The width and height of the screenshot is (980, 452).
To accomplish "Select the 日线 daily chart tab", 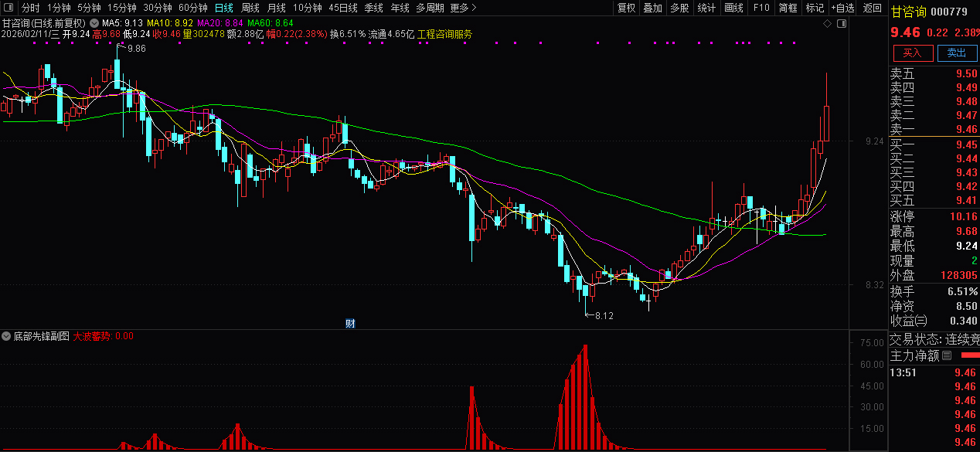I will (223, 8).
